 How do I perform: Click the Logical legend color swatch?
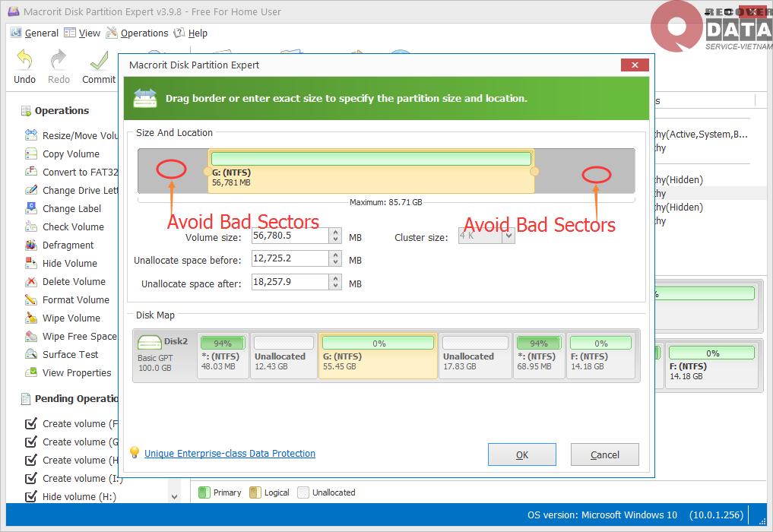(x=255, y=492)
